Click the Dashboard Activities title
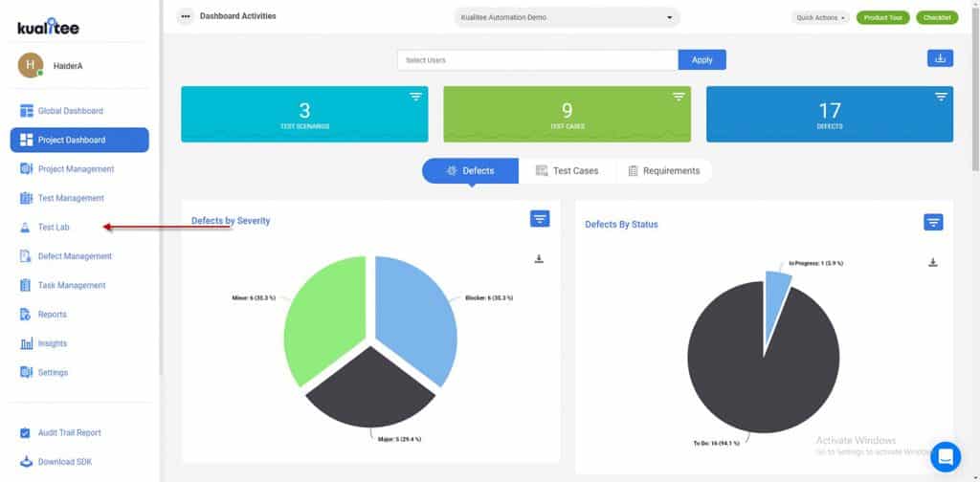The width and height of the screenshot is (980, 482). pyautogui.click(x=237, y=16)
